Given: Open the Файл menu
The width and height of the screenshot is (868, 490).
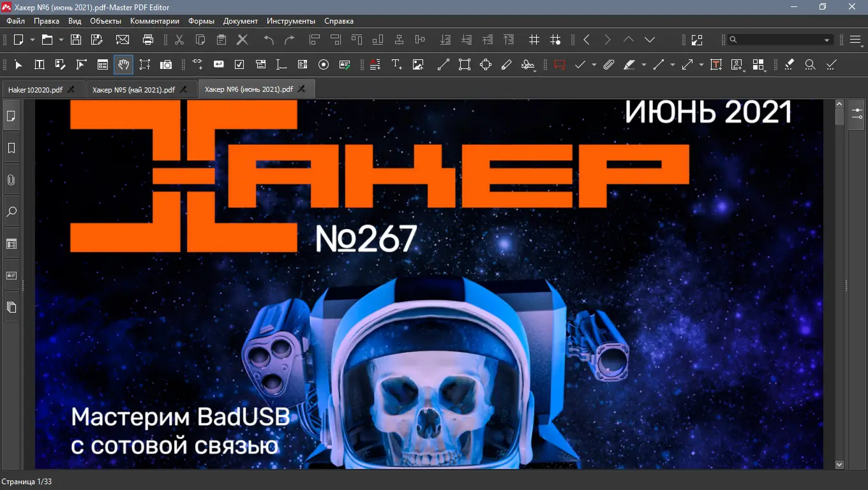Looking at the screenshot, I should coord(16,21).
